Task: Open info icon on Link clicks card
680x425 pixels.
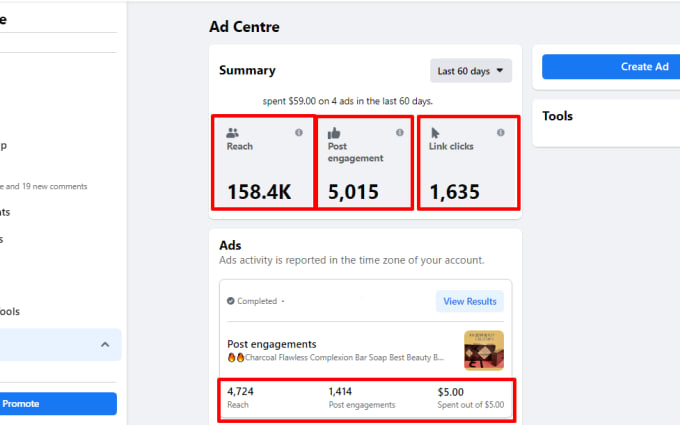Action: [501, 132]
